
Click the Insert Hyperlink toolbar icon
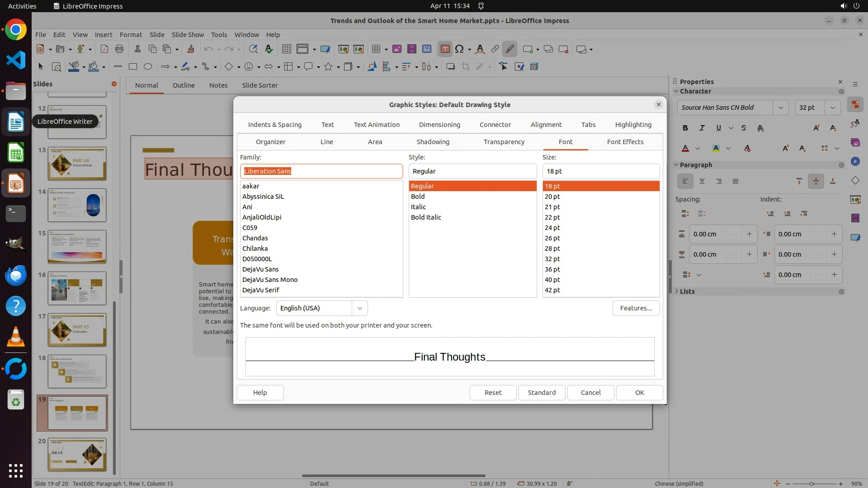pos(495,49)
